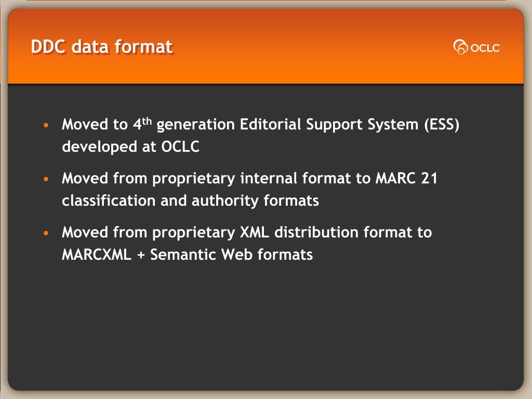532x399 pixels.
Task: Click the phrase 'proprietary internal format'
Action: pyautogui.click(x=251, y=179)
